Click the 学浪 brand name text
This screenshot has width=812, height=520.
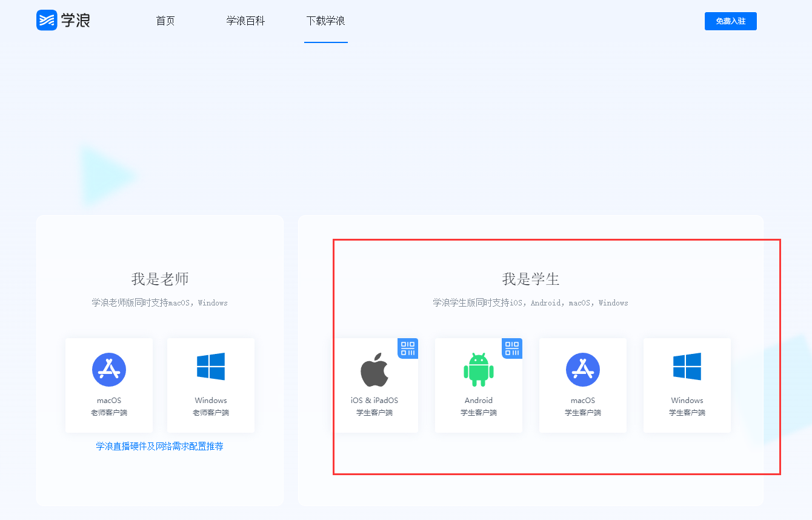point(76,21)
